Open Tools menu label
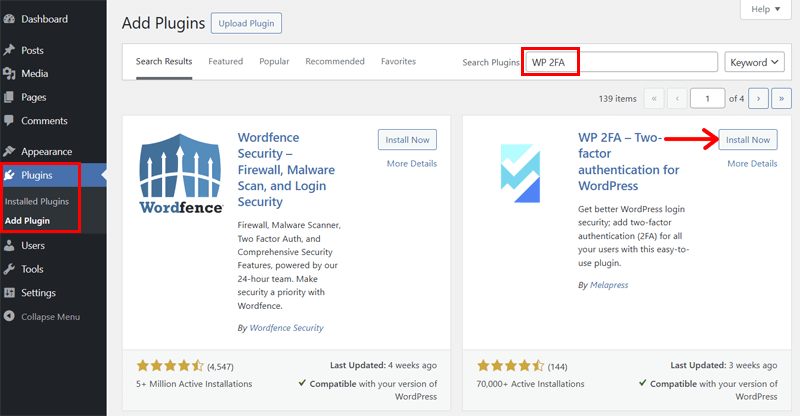This screenshot has width=800, height=416. click(x=32, y=269)
